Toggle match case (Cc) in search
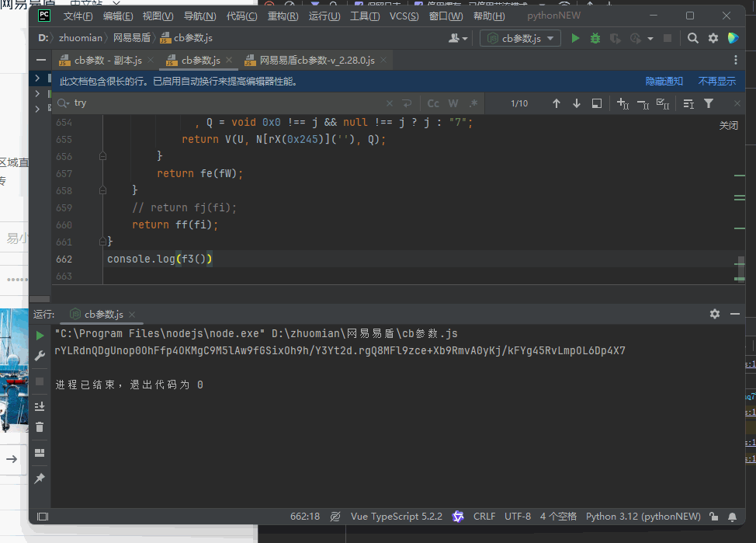The width and height of the screenshot is (756, 543). coord(433,103)
